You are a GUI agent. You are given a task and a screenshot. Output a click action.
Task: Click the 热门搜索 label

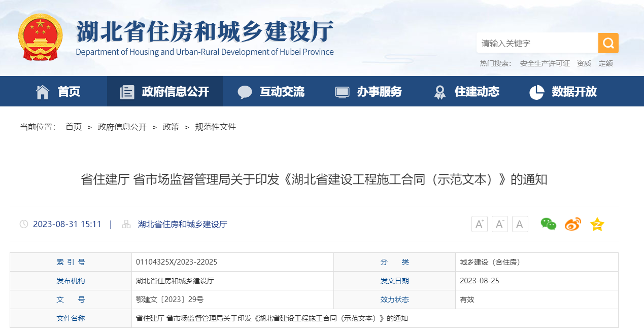(x=496, y=63)
